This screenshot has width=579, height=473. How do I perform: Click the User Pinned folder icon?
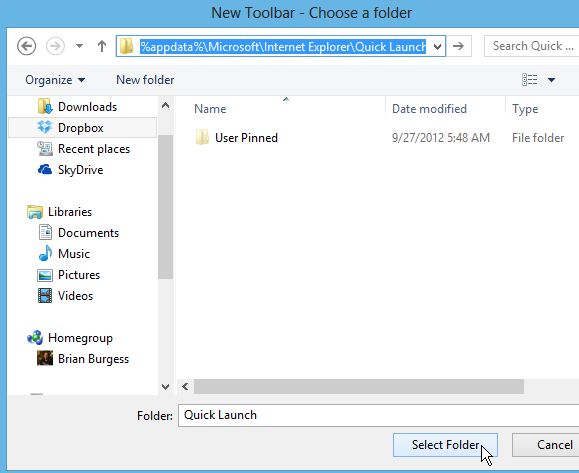click(202, 137)
